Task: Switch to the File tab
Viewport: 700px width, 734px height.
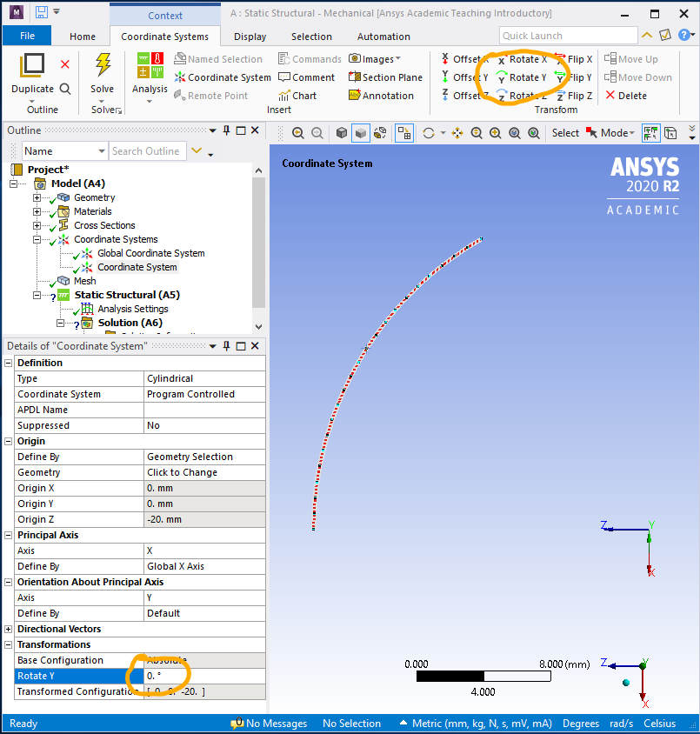Action: (27, 36)
